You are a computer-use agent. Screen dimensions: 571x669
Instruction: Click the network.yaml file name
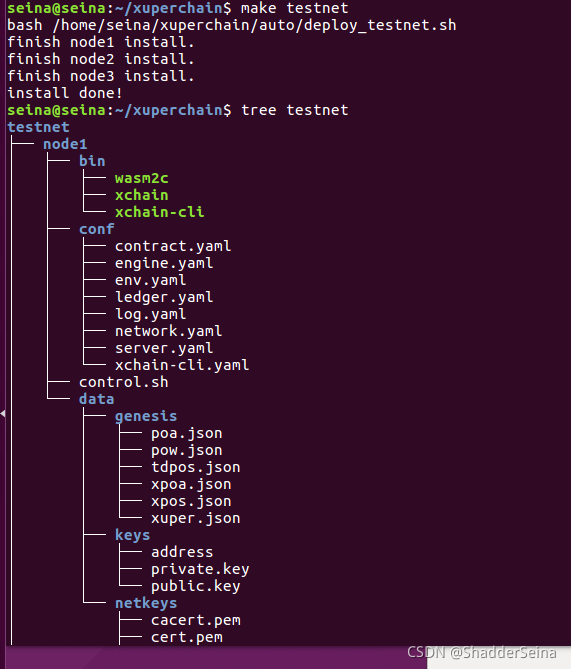[169, 331]
